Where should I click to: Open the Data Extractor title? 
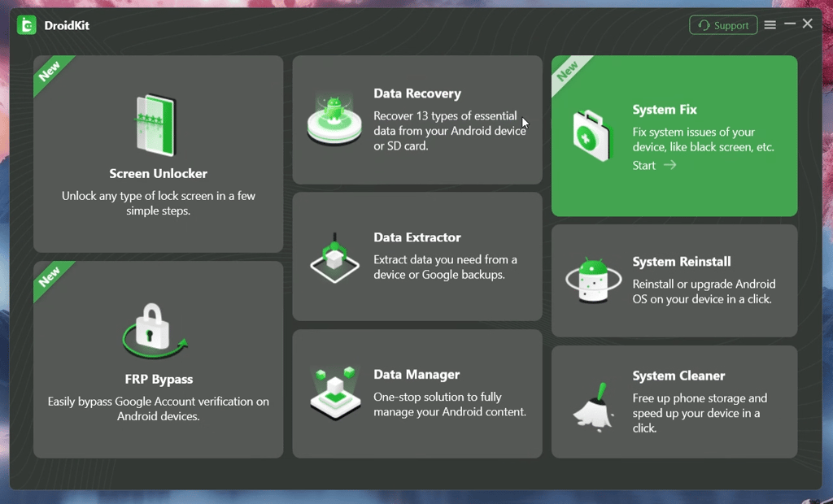click(x=417, y=237)
